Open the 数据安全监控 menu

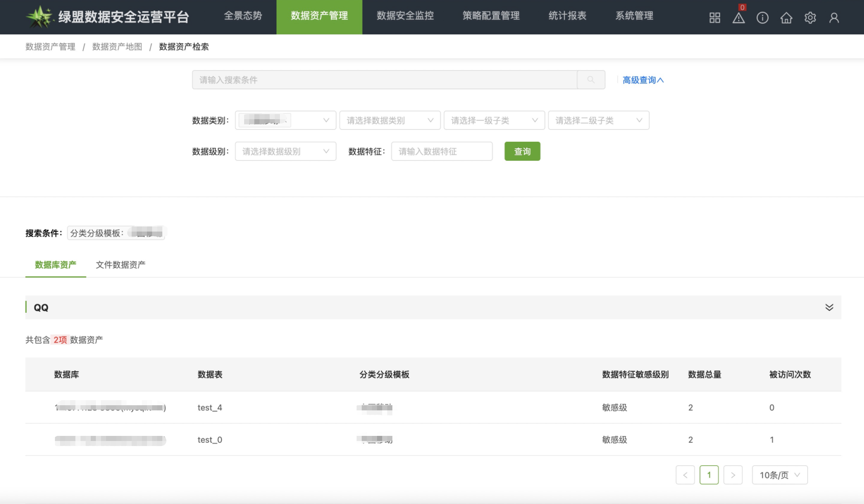(x=405, y=16)
